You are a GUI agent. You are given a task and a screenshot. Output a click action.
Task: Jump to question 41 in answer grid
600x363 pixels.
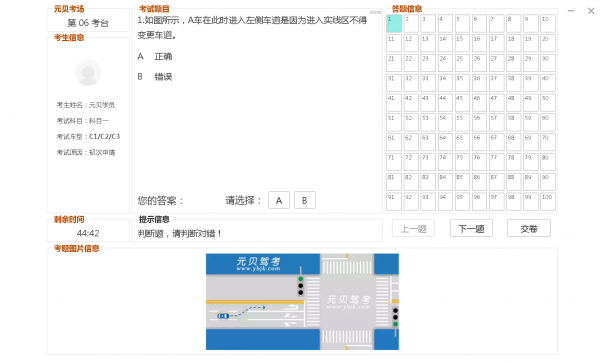click(394, 103)
